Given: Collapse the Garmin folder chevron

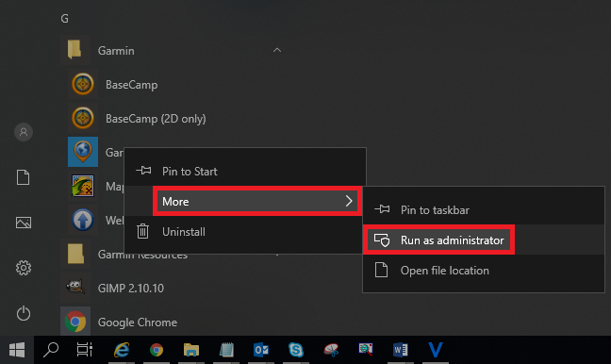Looking at the screenshot, I should pos(277,50).
